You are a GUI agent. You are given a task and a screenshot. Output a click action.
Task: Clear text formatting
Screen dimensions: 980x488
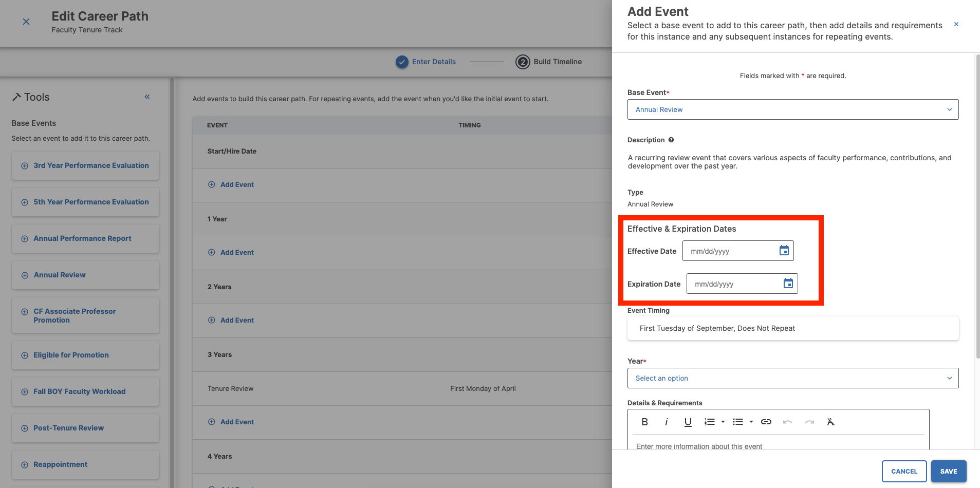tap(831, 422)
